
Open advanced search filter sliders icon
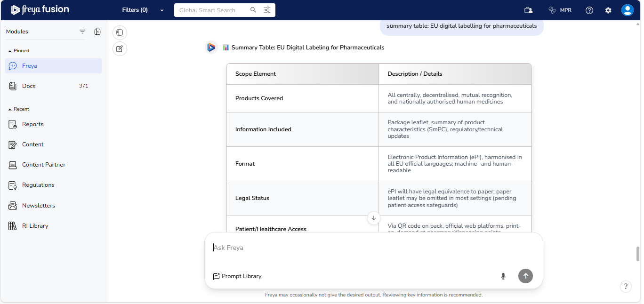tap(267, 10)
